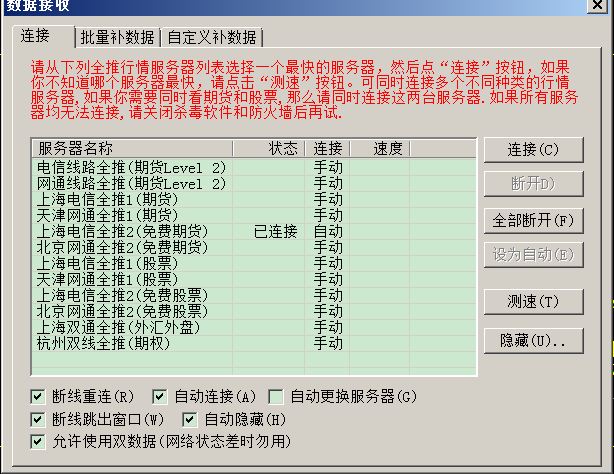Choose 杭州双线全推(期权) server row
614x474 pixels.
tap(108, 343)
